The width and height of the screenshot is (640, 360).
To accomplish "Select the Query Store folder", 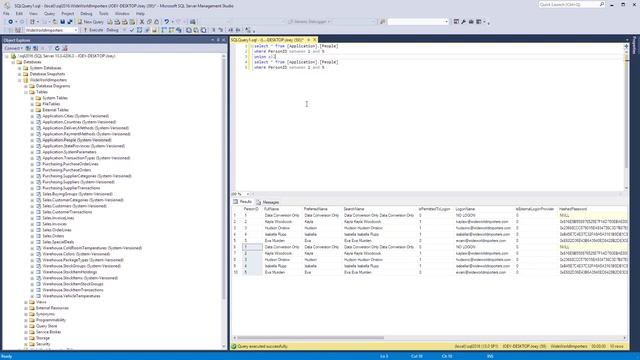I will [x=47, y=326].
